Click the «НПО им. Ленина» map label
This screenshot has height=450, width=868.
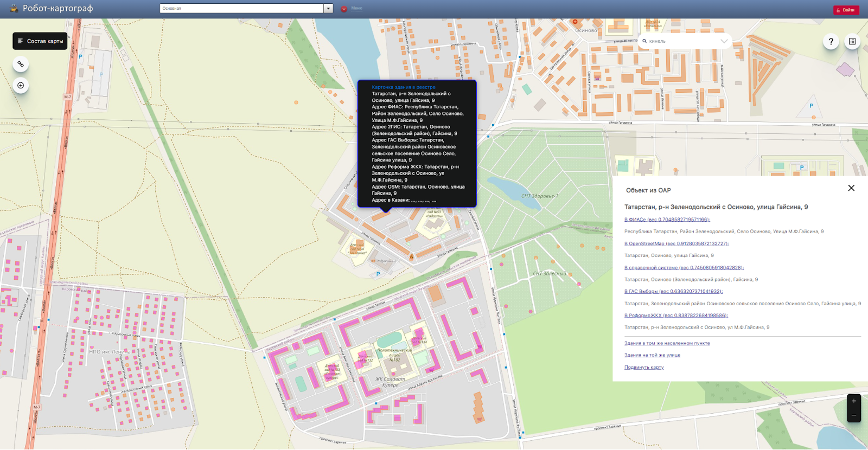point(110,352)
